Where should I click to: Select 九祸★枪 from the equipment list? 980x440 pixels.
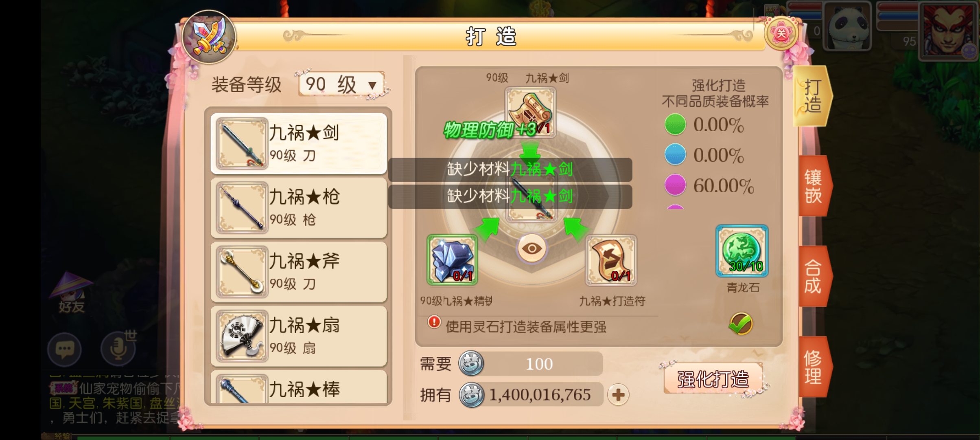(x=299, y=208)
